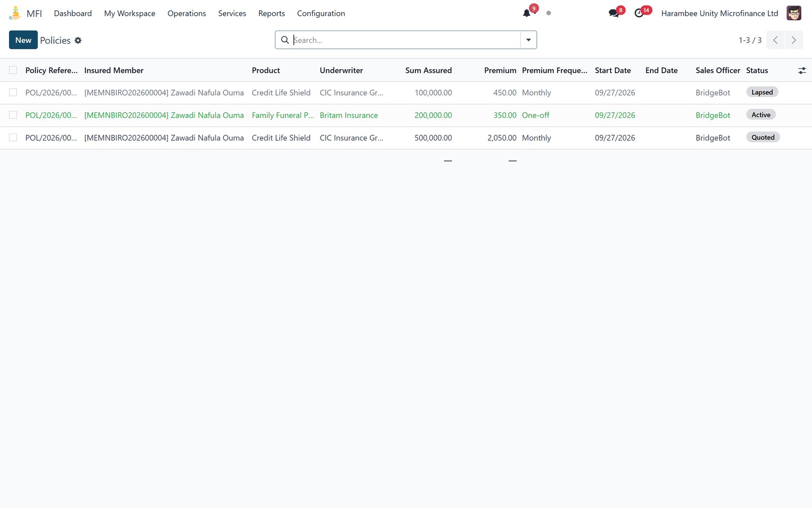812x508 pixels.
Task: Open the Configuration menu
Action: 321,13
